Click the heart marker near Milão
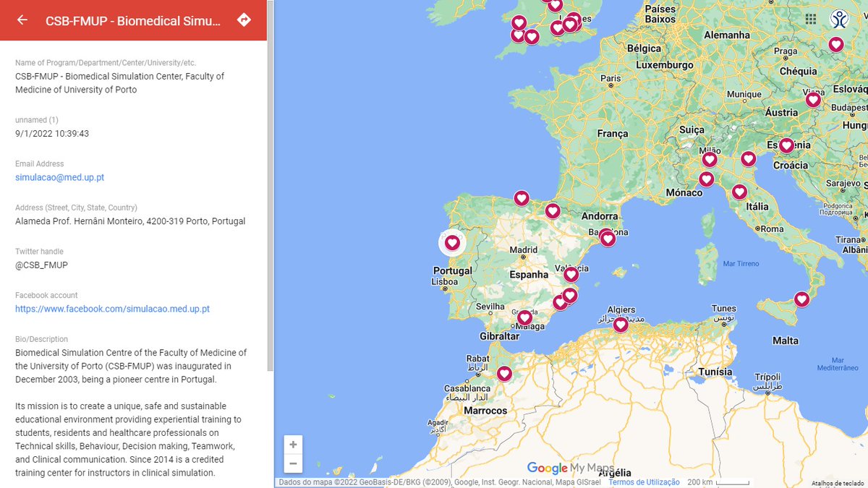 point(710,159)
